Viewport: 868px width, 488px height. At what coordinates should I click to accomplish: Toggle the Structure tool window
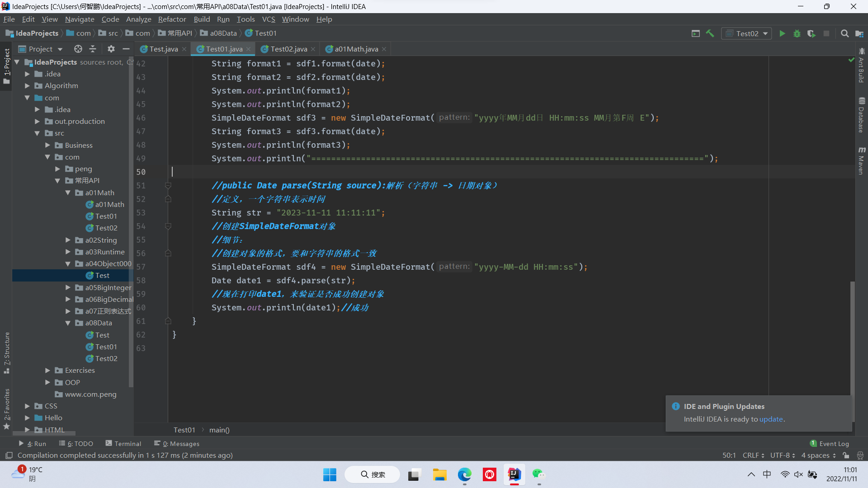pyautogui.click(x=7, y=352)
